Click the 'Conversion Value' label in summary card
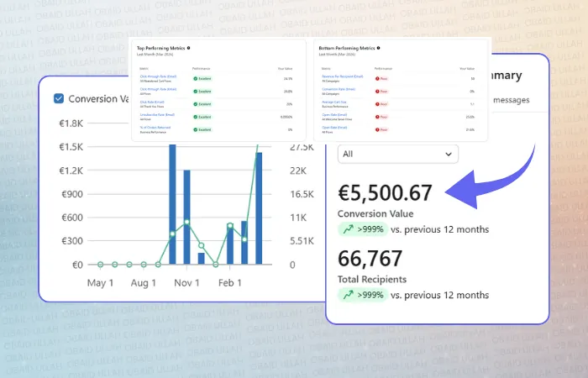 coord(375,213)
